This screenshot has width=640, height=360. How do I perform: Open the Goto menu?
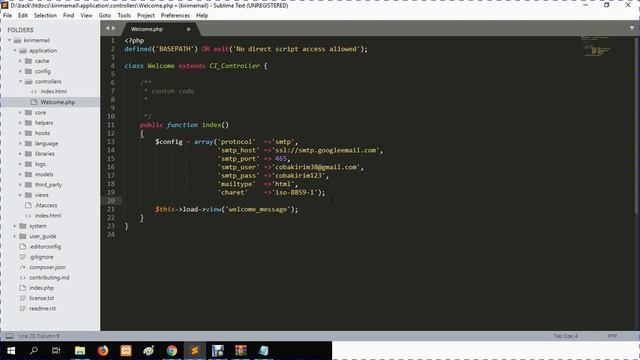pos(105,16)
